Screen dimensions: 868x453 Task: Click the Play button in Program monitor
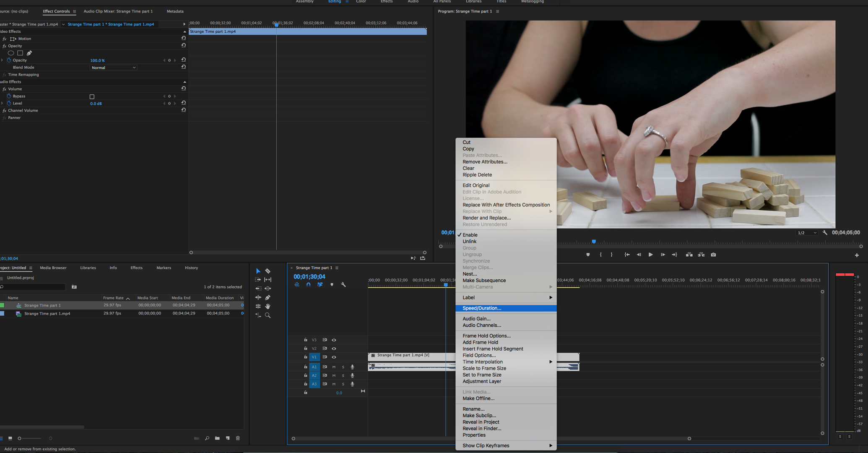click(x=650, y=255)
